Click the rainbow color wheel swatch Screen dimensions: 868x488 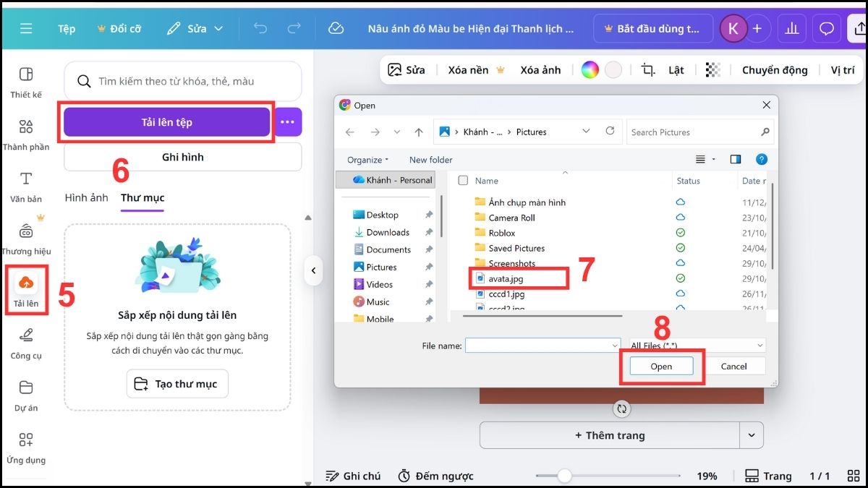click(x=590, y=69)
